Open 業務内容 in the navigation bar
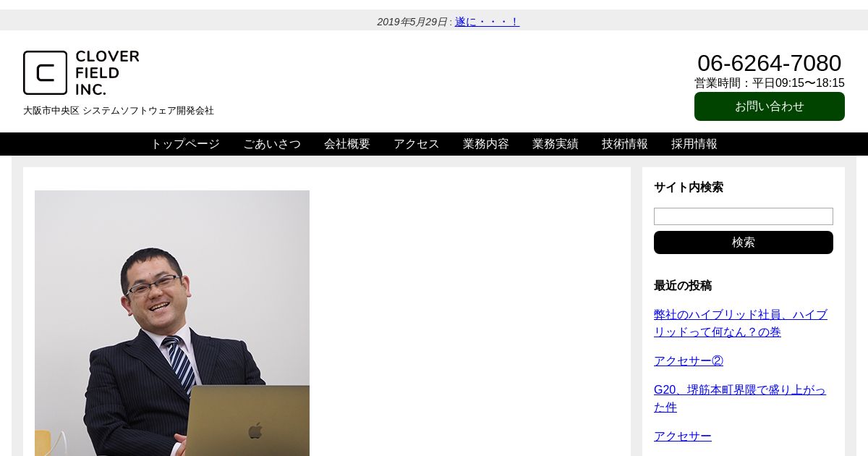Viewport: 868px width, 456px height. point(486,144)
